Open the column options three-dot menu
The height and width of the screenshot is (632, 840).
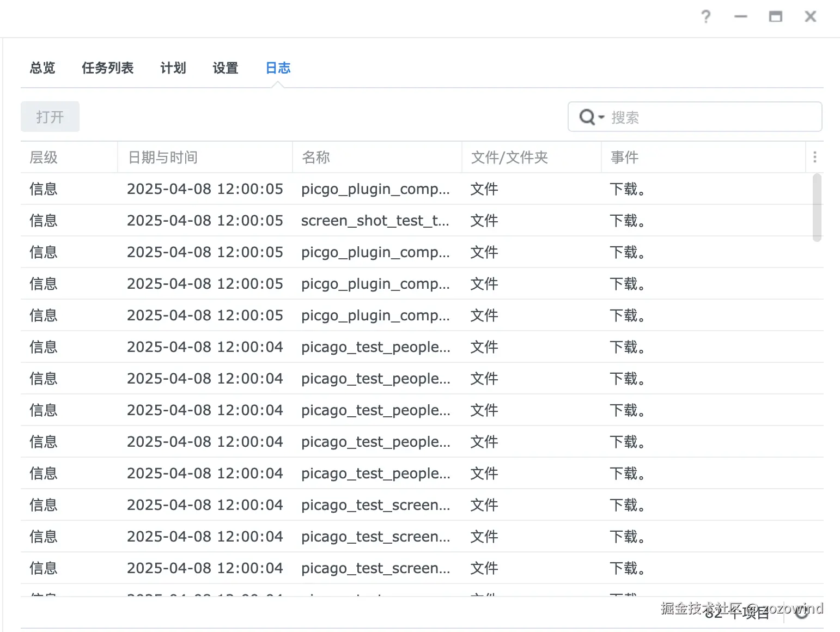814,157
